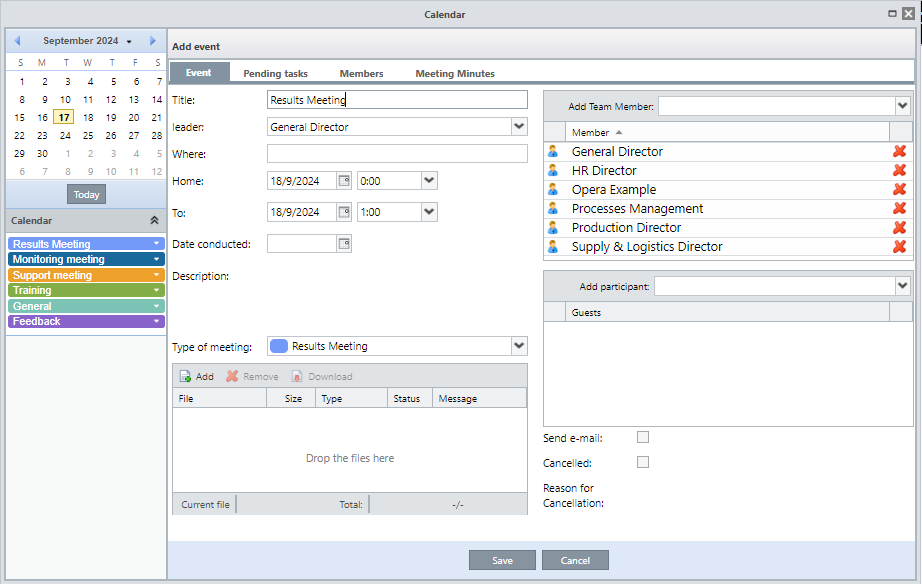Click the Home date input field
This screenshot has width=922, height=584.
(x=302, y=181)
